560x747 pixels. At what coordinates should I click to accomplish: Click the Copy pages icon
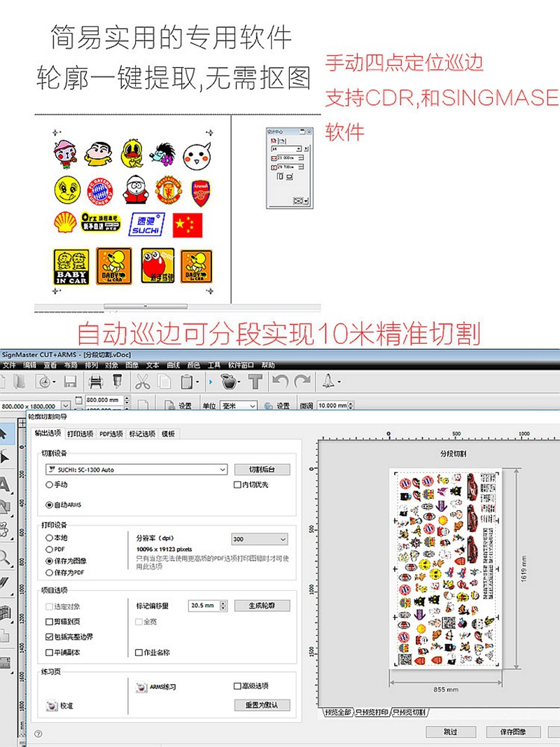tap(164, 382)
